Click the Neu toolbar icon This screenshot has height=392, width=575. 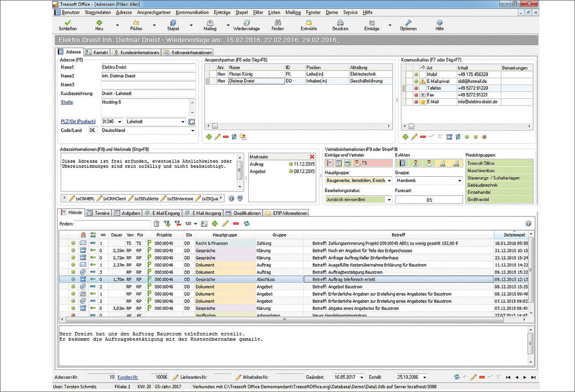click(99, 23)
